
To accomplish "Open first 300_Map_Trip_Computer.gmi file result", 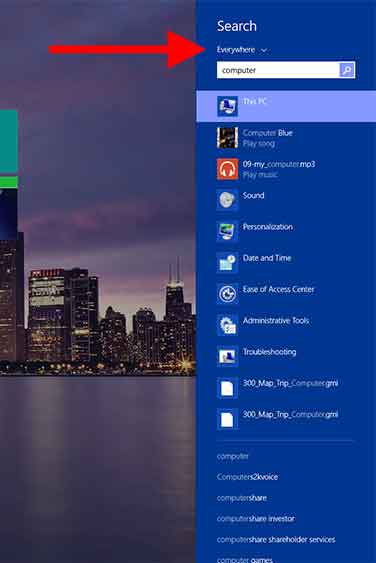I will pos(286,387).
